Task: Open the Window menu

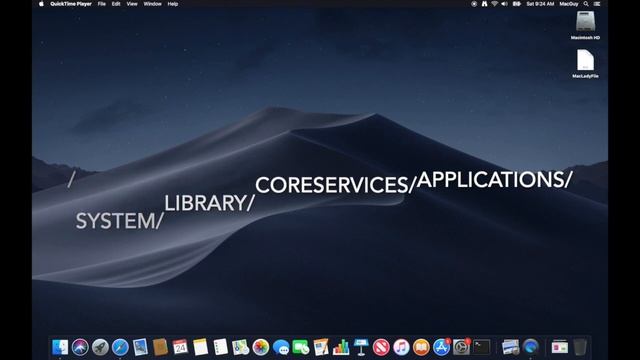Action: click(x=152, y=4)
